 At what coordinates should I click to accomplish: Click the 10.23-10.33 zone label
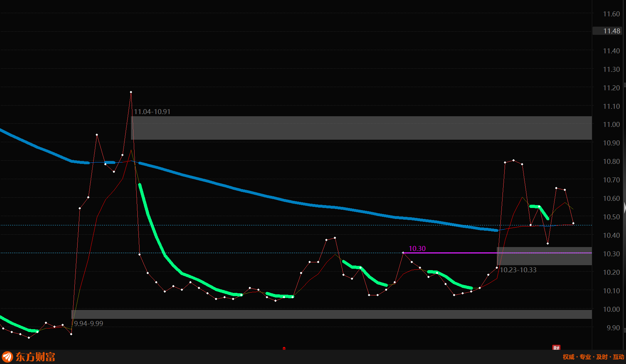(518, 270)
